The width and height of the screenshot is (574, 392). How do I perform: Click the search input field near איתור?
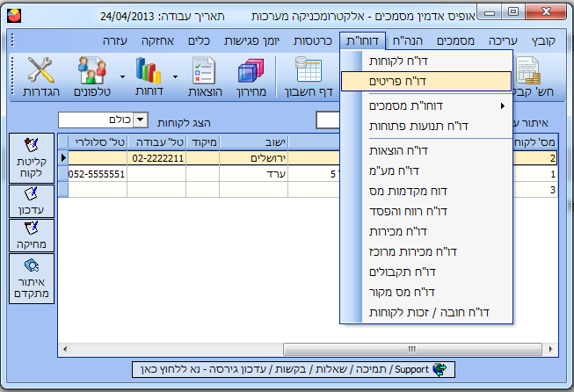[x=328, y=120]
